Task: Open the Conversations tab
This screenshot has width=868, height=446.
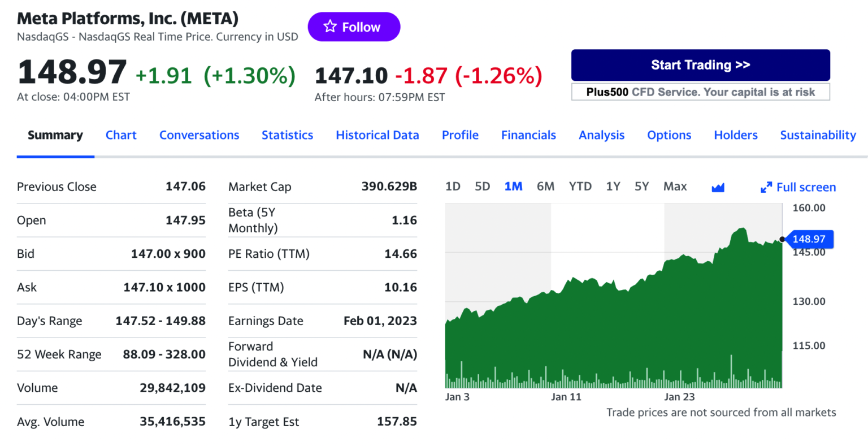Action: [199, 135]
